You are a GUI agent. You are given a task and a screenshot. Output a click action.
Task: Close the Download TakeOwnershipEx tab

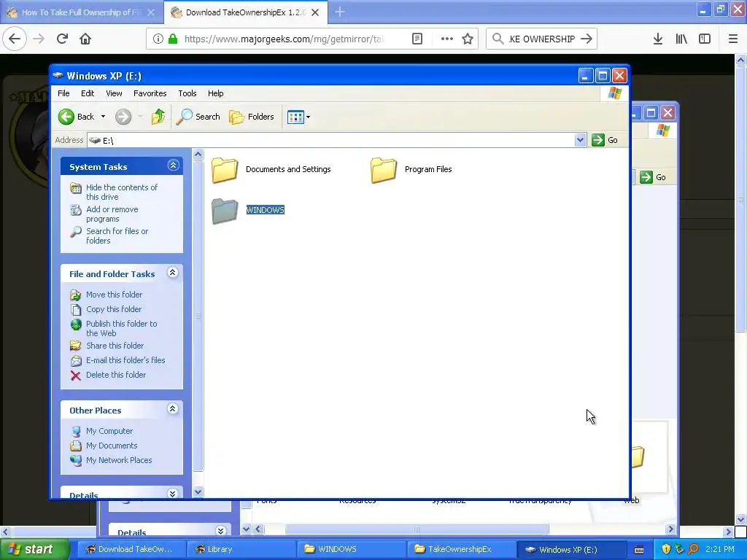(x=315, y=12)
